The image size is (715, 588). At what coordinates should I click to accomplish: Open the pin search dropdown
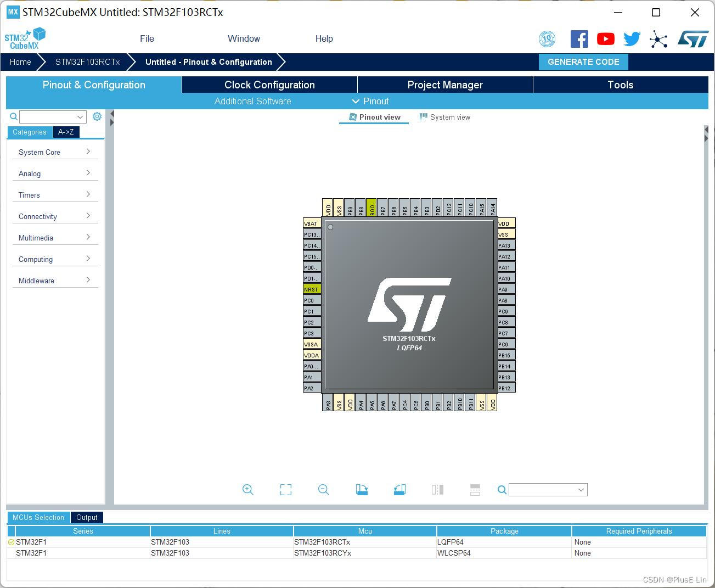[581, 490]
